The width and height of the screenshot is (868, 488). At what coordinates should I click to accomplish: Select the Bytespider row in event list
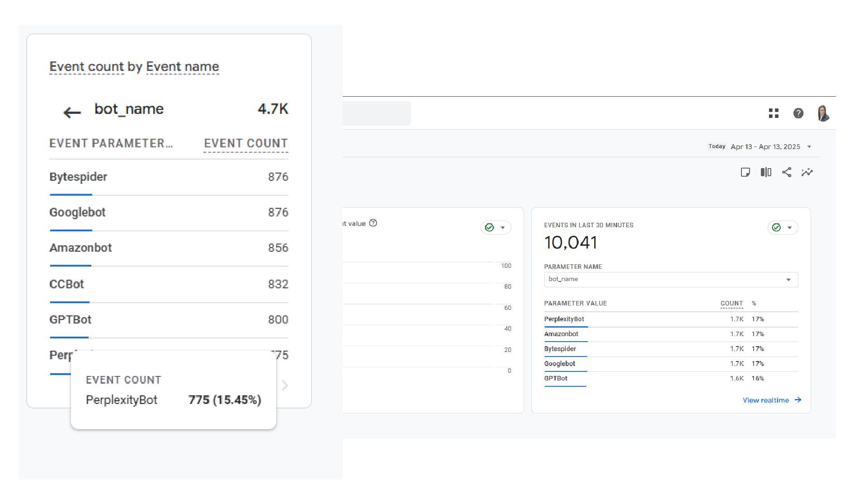78,177
